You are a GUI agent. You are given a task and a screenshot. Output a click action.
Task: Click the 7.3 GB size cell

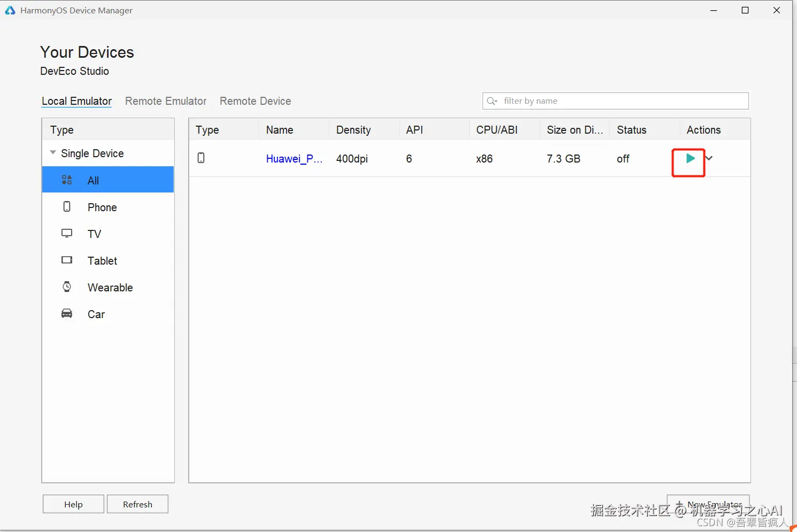pyautogui.click(x=563, y=159)
